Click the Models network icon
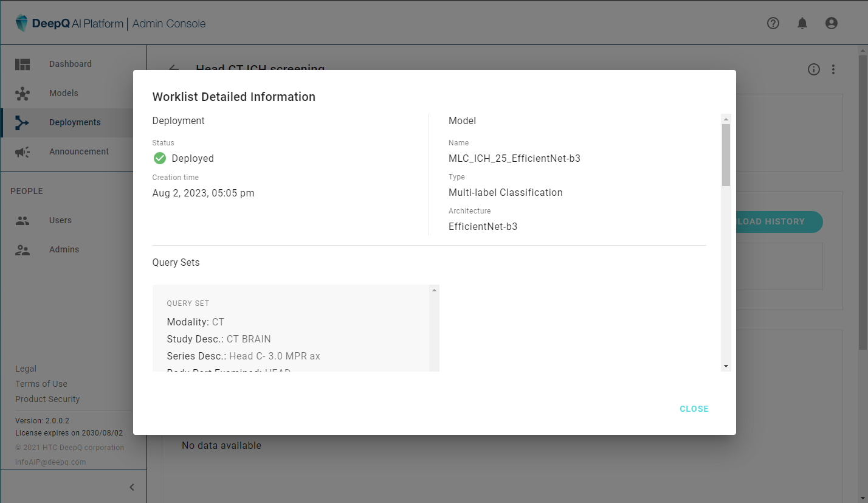The height and width of the screenshot is (503, 868). click(x=22, y=94)
